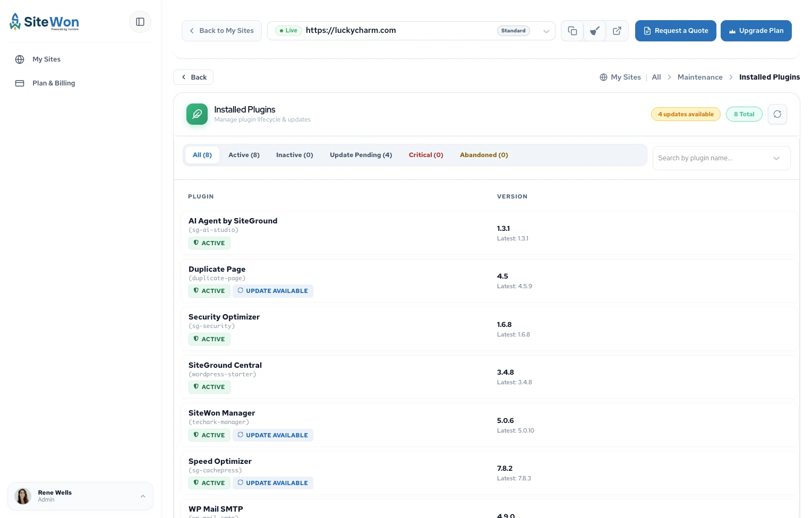Image resolution: width=812 pixels, height=518 pixels.
Task: Click the Live status badge
Action: pos(288,31)
